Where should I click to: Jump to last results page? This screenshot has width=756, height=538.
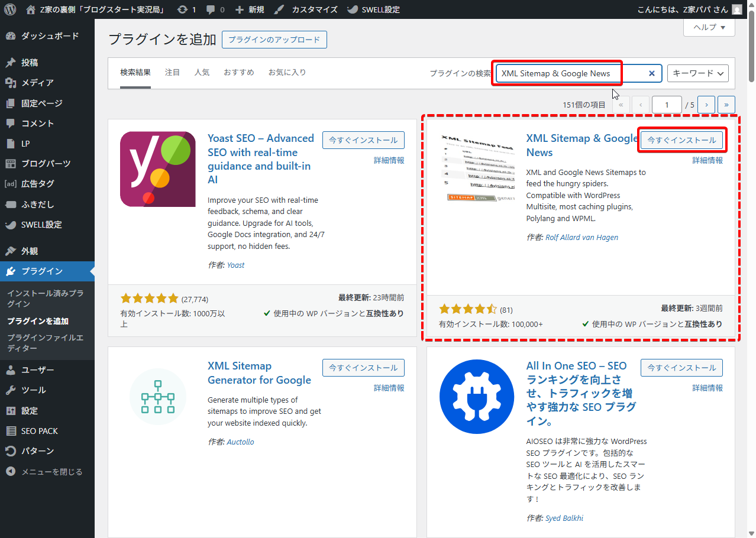pos(726,105)
